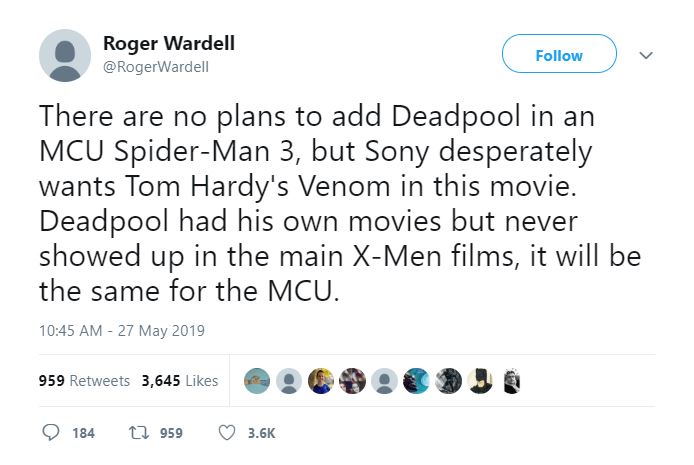
Task: Open the Roger Wardell display name
Action: tap(169, 43)
